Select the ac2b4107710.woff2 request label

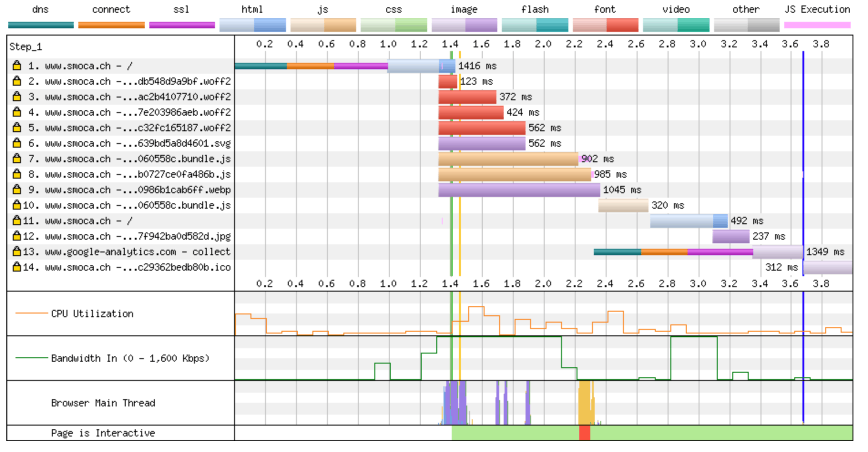coord(129,97)
